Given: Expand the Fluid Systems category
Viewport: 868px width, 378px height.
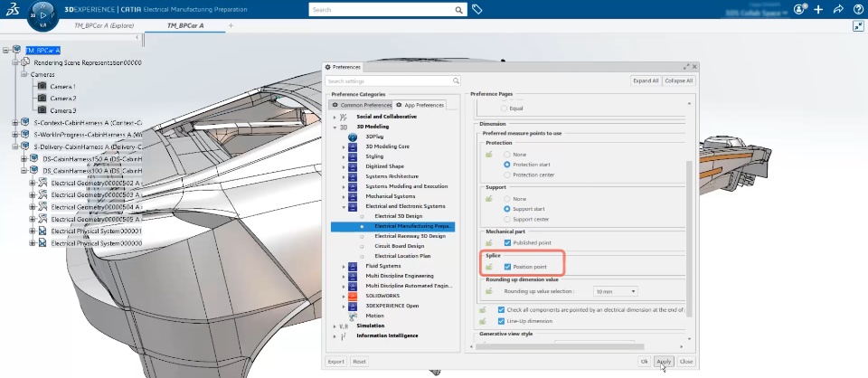Looking at the screenshot, I should 344,266.
